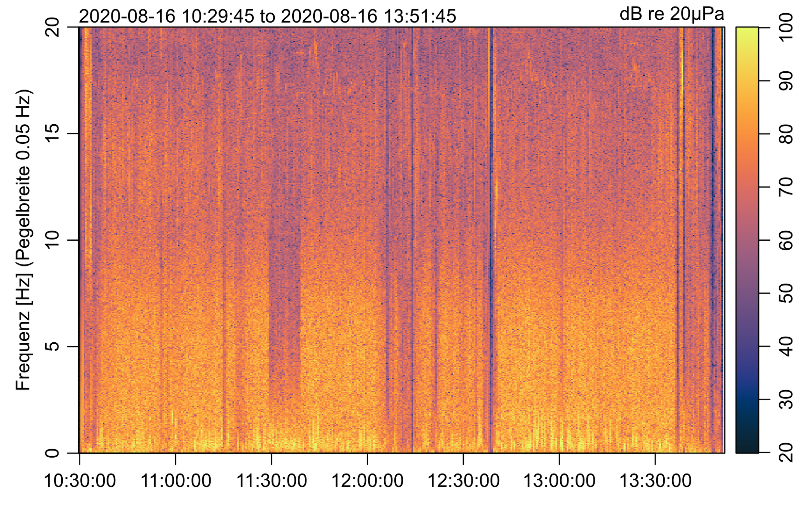Click the 'Frequenz [Hz]' y-axis label
The width and height of the screenshot is (798, 532).
(x=23, y=240)
